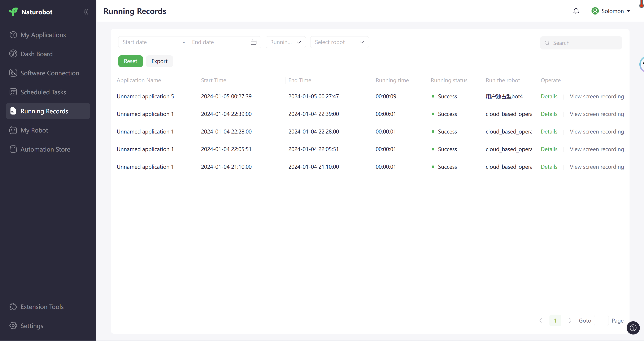The image size is (644, 341).
Task: Open notifications bell
Action: tap(576, 11)
